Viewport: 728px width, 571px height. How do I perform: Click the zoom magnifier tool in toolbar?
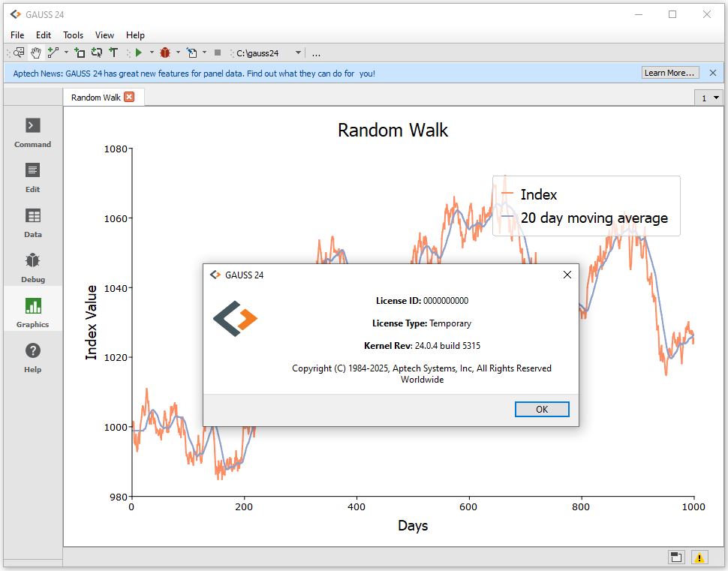coord(19,53)
